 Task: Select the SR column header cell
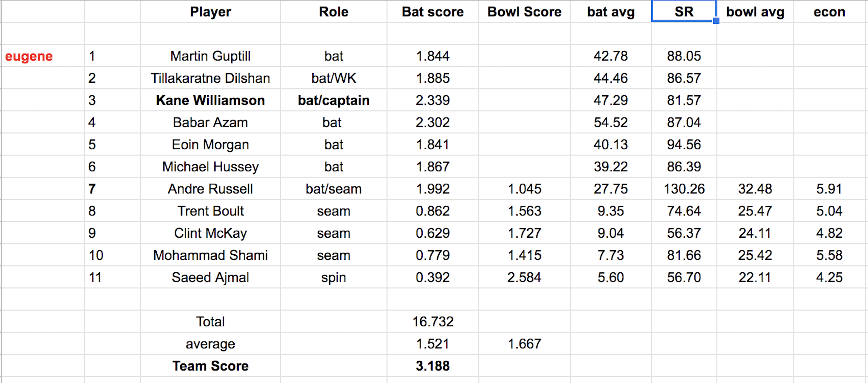click(x=684, y=12)
